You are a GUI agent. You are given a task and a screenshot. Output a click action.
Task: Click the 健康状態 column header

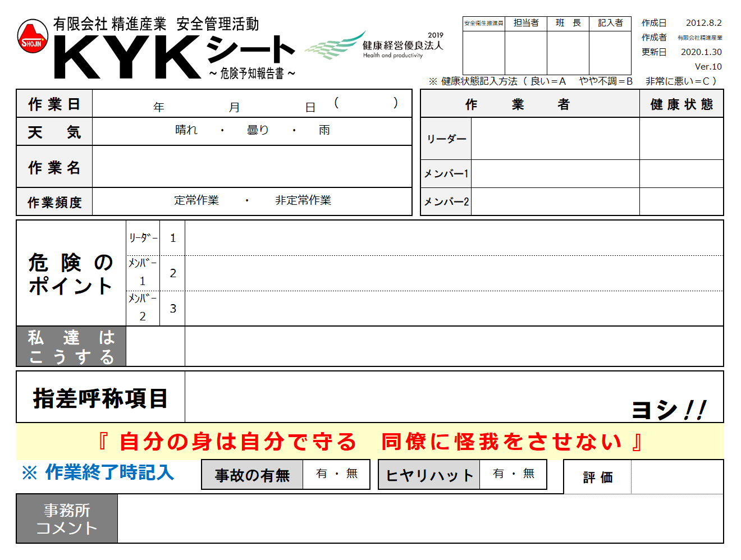tap(681, 104)
